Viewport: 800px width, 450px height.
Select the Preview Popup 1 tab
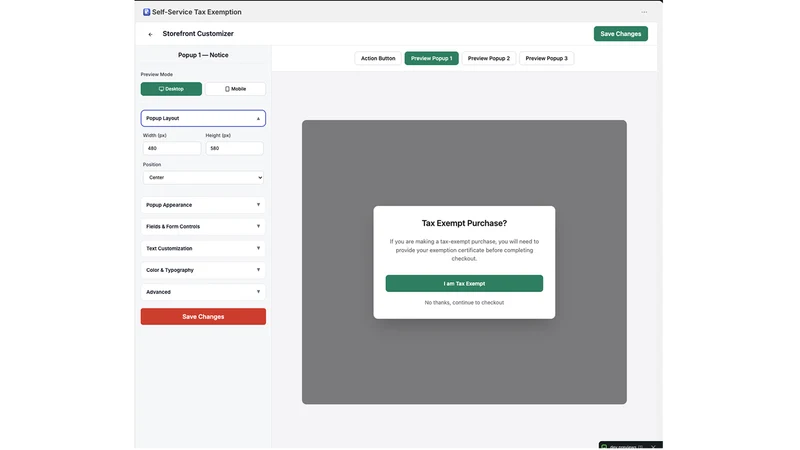(432, 58)
